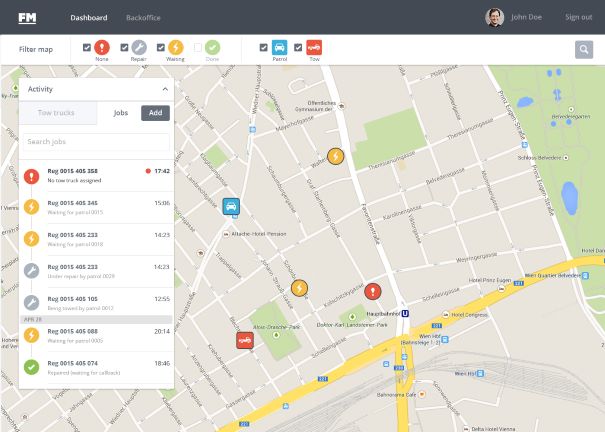Toggle the Patrol filter checkbox

264,47
